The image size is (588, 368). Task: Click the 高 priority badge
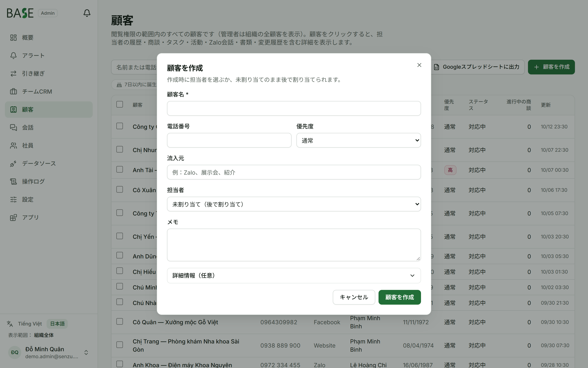450,170
